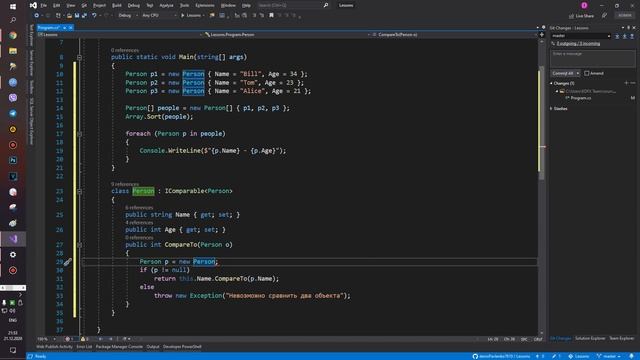Open the Developer PowerShell tab
The image size is (640, 360).
click(x=182, y=347)
